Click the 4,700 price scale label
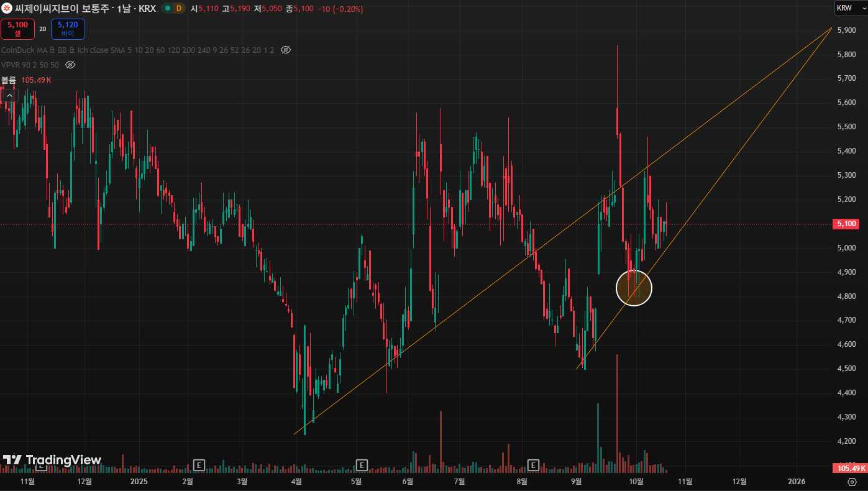This screenshot has width=868, height=491. point(847,320)
